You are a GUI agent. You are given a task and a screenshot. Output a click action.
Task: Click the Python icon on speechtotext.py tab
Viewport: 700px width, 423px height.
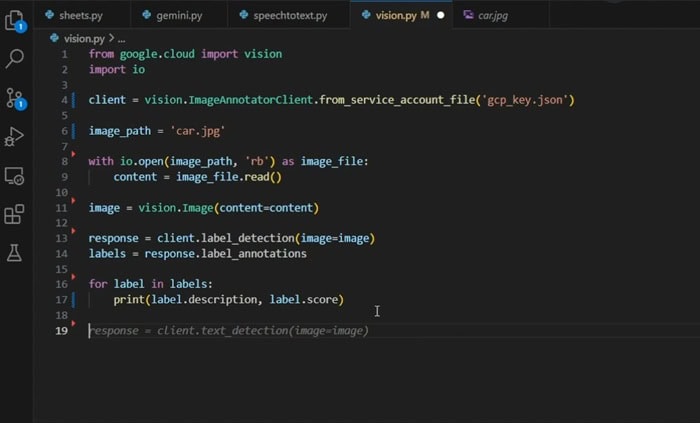coord(244,15)
